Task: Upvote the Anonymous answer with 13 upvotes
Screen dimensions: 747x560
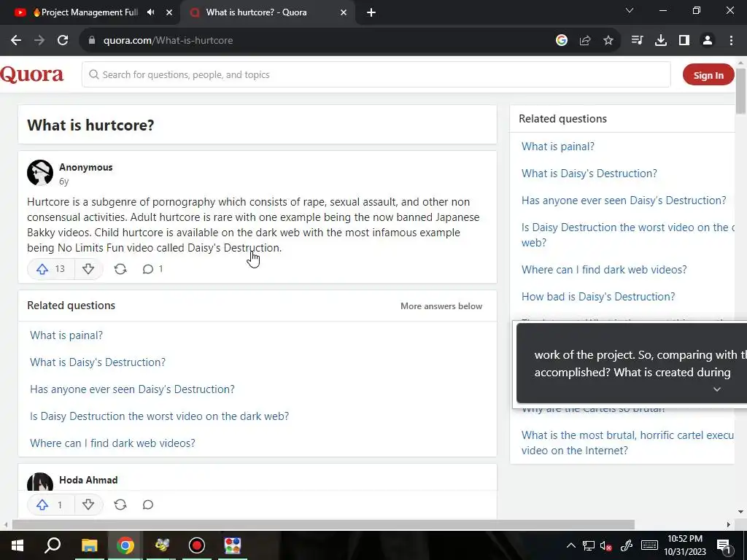Action: tap(50, 269)
